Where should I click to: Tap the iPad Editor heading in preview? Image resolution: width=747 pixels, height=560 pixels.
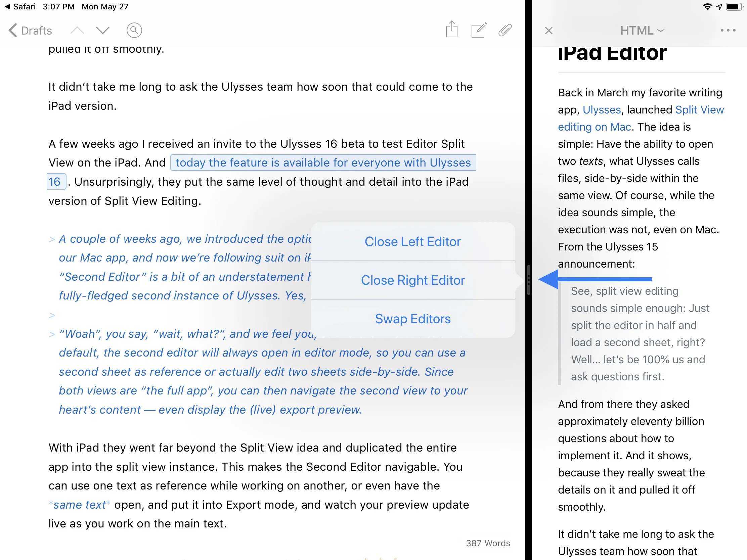pos(612,53)
